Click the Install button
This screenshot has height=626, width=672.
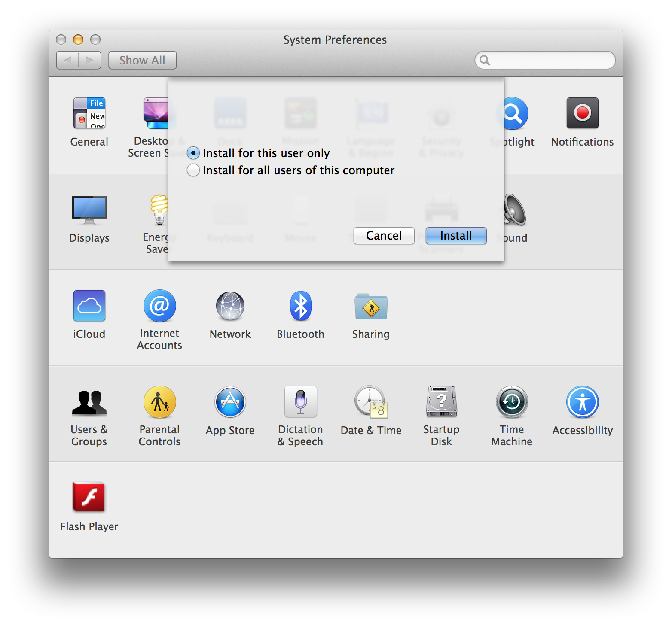pos(456,236)
